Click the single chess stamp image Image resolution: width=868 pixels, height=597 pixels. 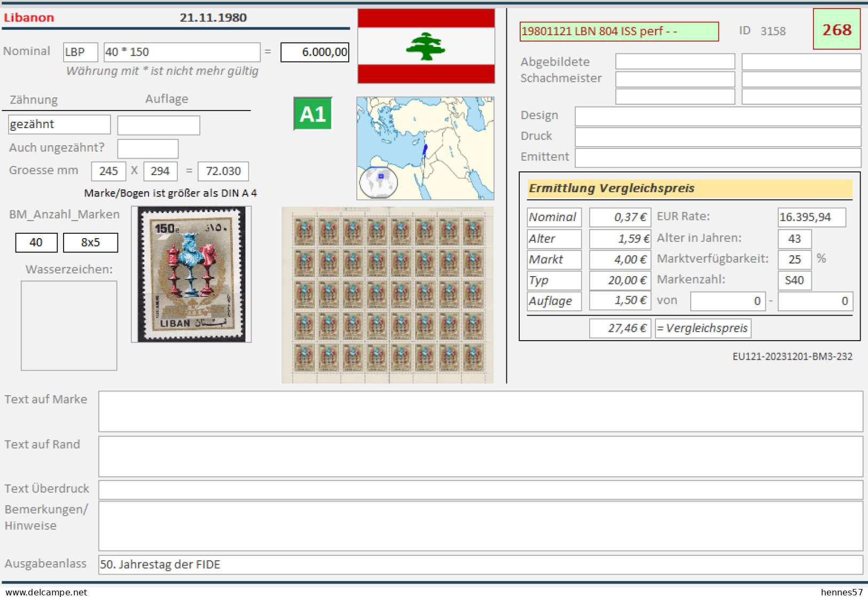pyautogui.click(x=191, y=274)
